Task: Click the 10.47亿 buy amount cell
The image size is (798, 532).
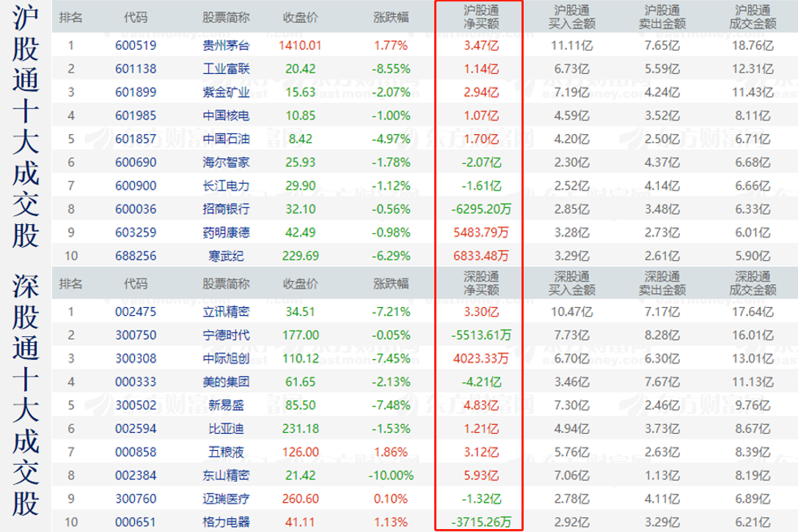Action: tap(571, 311)
